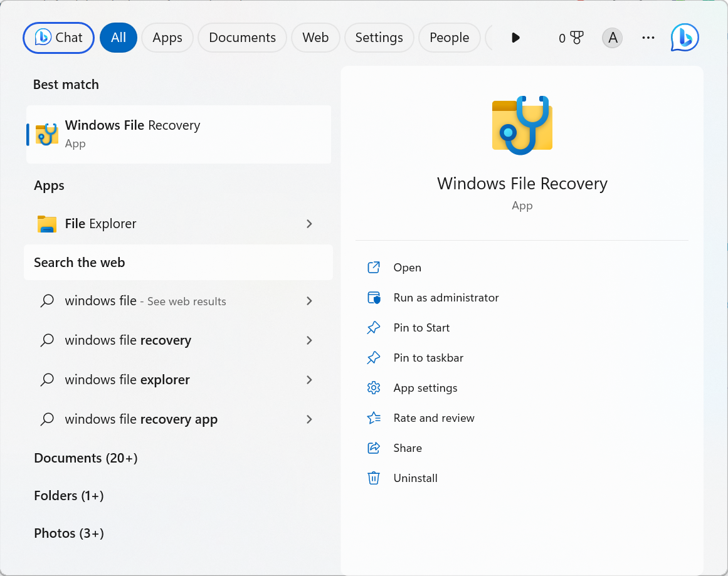Screen dimensions: 728x576
Task: Open Microsoft Rewards points trophy
Action: pos(571,38)
